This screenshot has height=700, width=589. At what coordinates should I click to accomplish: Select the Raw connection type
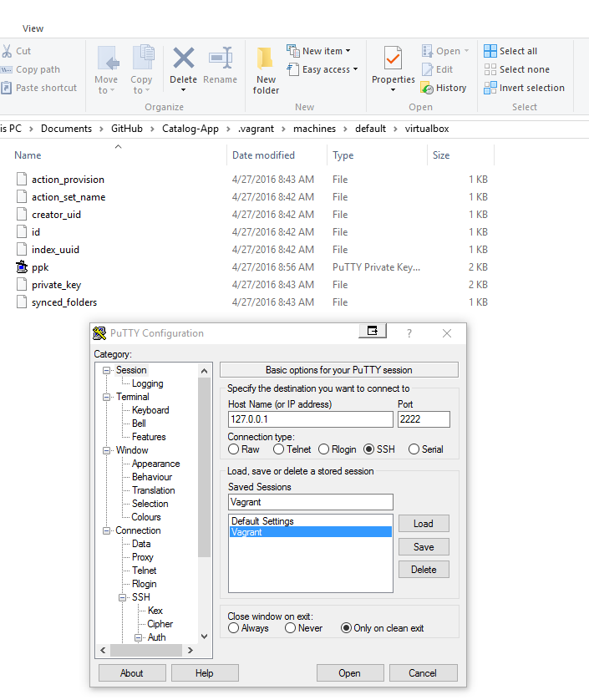point(234,449)
